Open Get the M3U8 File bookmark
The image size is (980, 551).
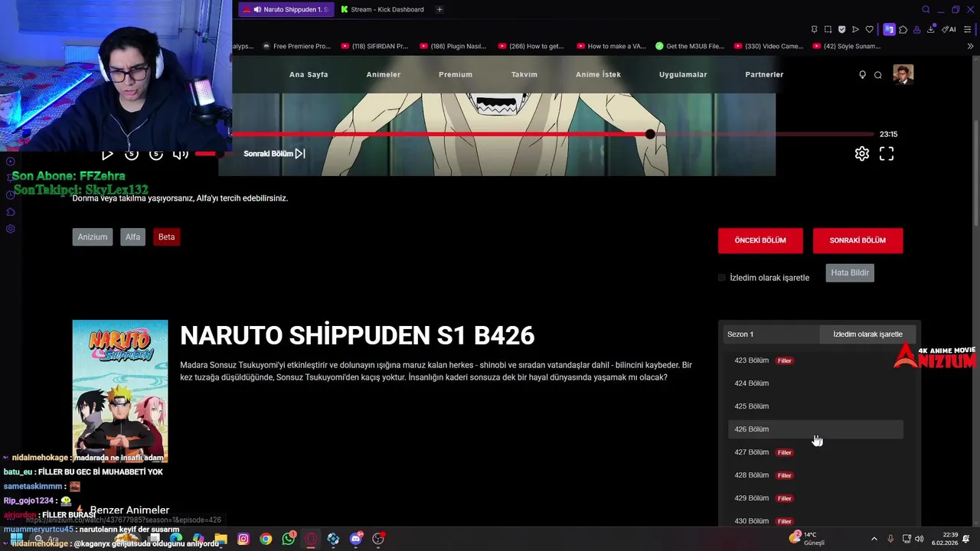coord(689,46)
